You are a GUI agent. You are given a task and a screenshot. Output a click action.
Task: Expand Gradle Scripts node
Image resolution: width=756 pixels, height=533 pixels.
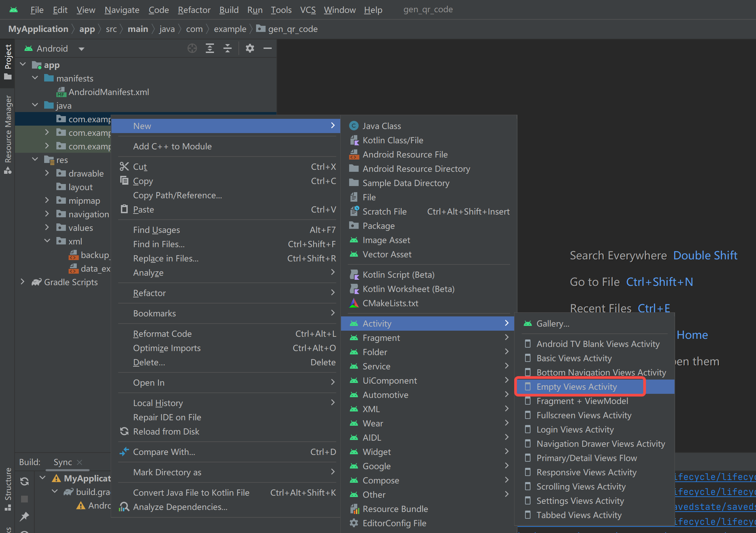tap(22, 281)
